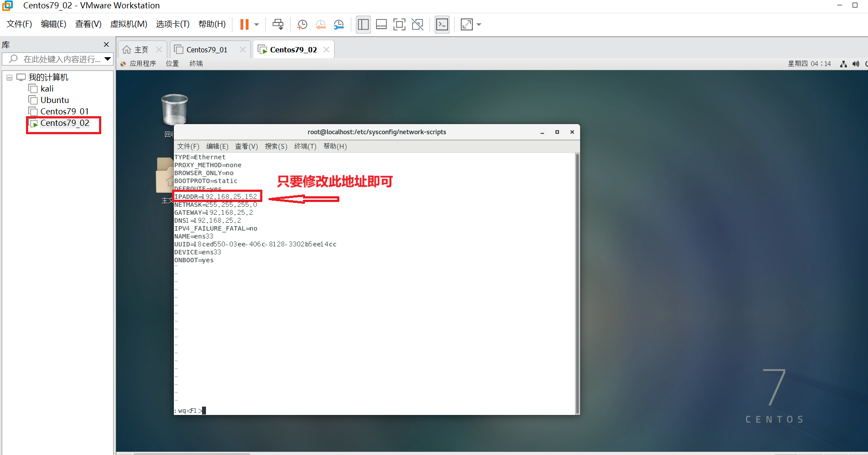Open the CentOS 位置 menu
Viewport: 868px width, 455px height.
pos(172,64)
